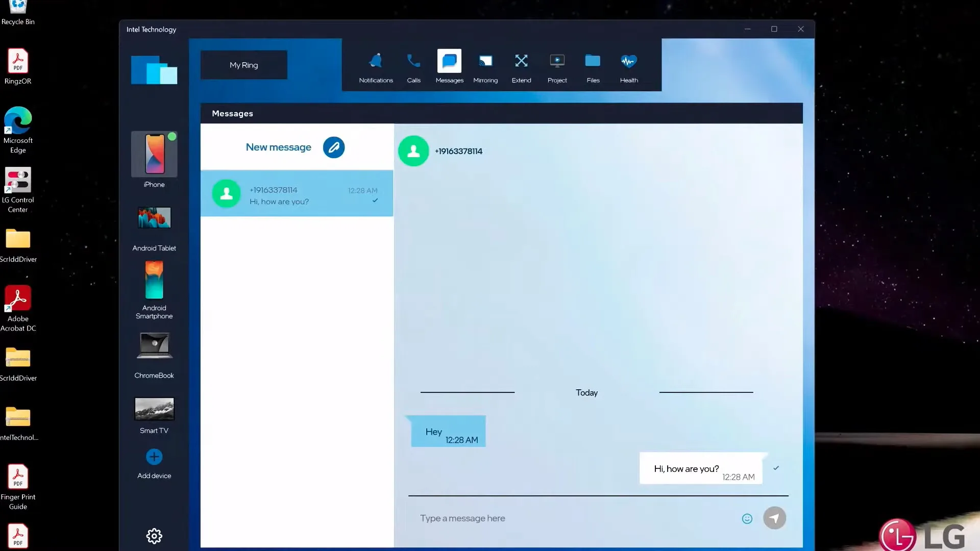980x551 pixels.
Task: Open the Health heartbeat icon
Action: tap(629, 61)
